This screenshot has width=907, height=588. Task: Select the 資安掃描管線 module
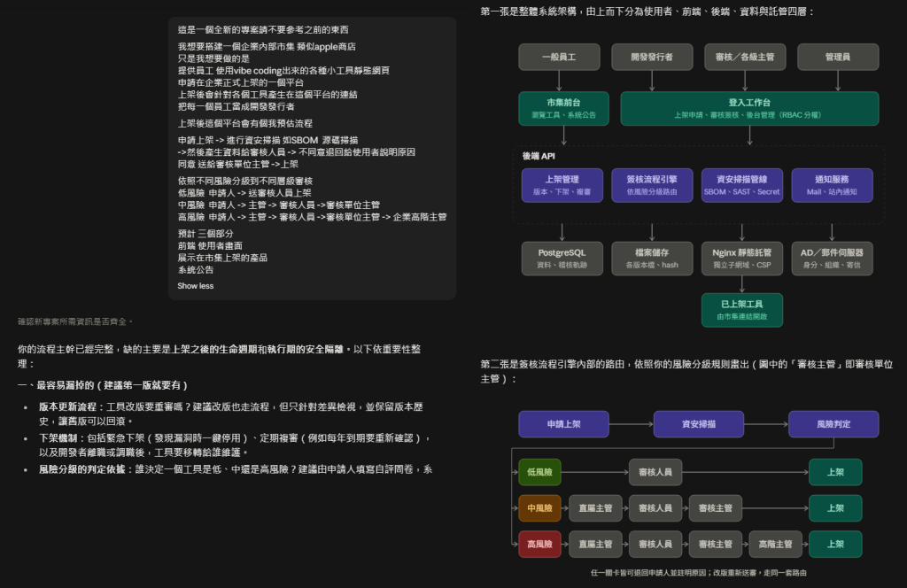click(x=741, y=185)
